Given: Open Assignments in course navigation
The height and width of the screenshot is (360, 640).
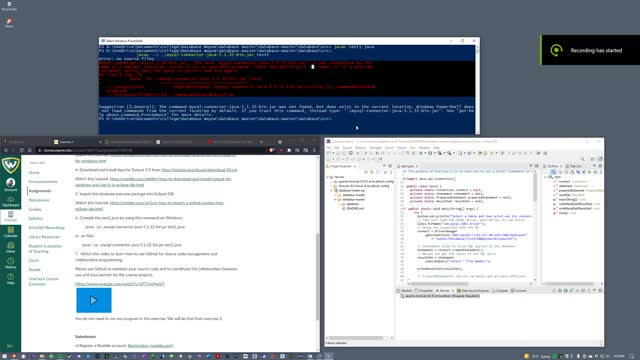Looking at the screenshot, I should coord(40,191).
